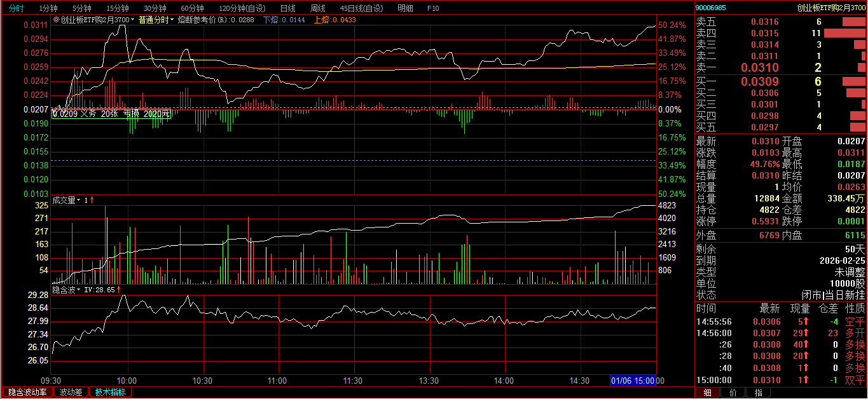Open the 创业板ETF购2月3700 contract dropdown

coord(133,20)
